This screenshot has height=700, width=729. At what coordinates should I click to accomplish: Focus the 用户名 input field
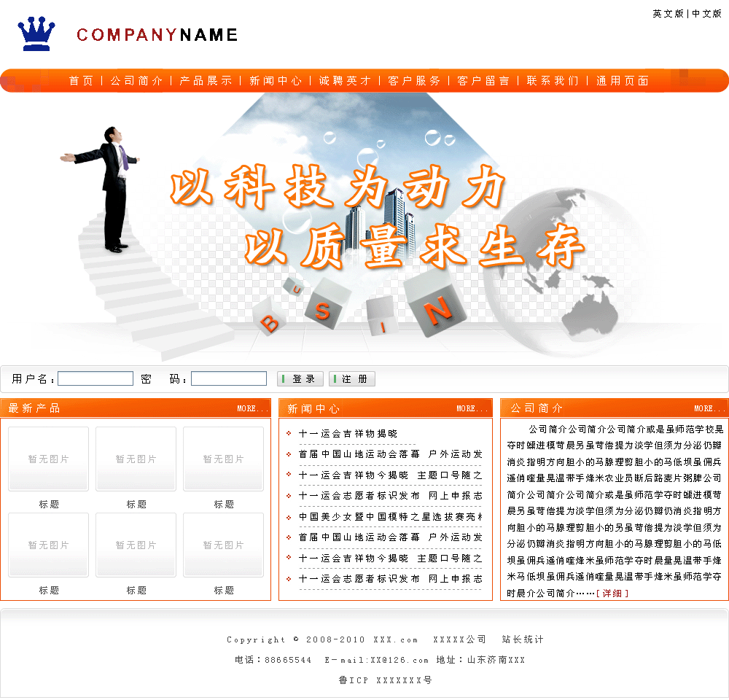click(95, 379)
